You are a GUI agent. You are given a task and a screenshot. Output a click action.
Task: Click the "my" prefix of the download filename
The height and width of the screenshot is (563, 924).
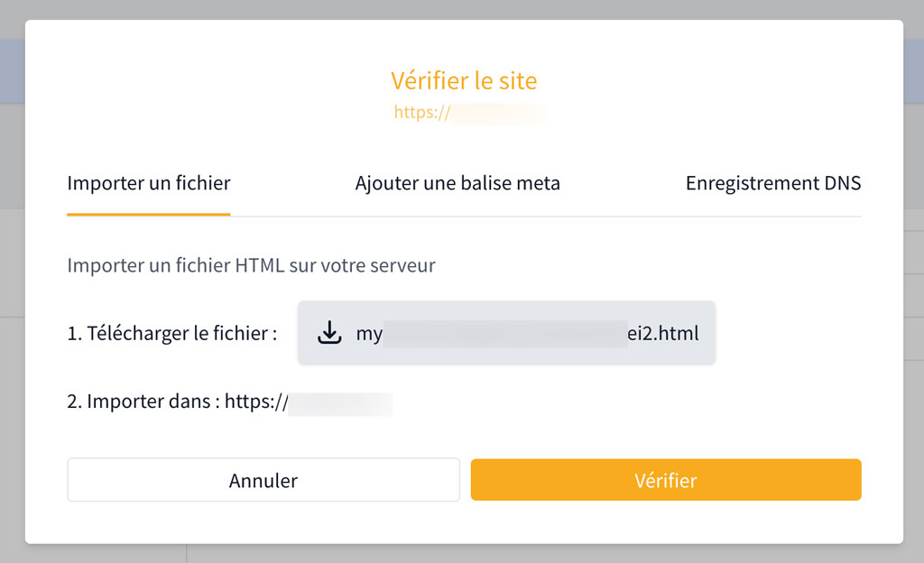pos(369,334)
